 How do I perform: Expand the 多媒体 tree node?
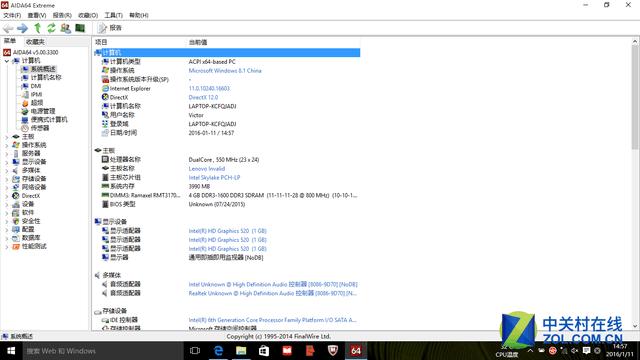coord(7,171)
